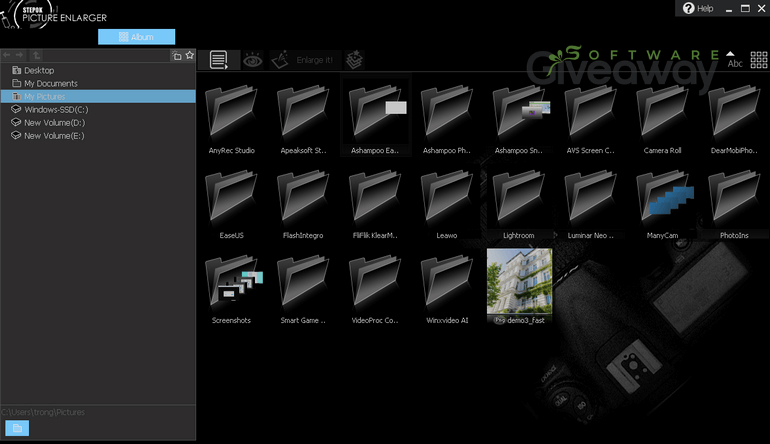Minimize the Picture Enlarger window
Screen dimensions: 770x444
click(729, 9)
